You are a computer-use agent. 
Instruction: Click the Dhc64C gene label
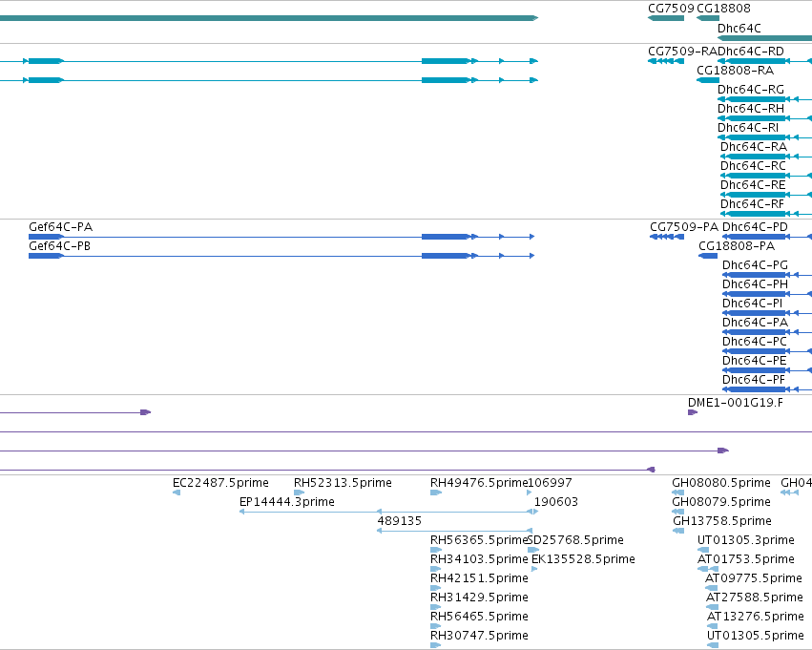tap(739, 28)
